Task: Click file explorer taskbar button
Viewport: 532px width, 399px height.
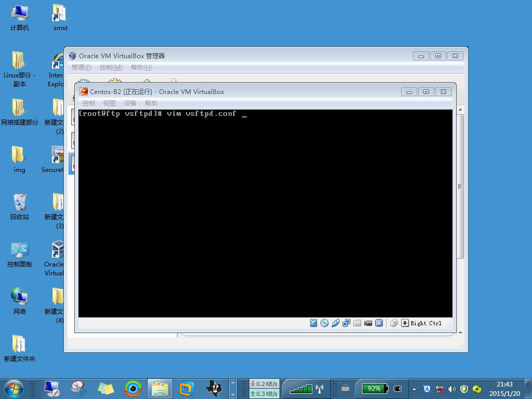Action: [160, 389]
